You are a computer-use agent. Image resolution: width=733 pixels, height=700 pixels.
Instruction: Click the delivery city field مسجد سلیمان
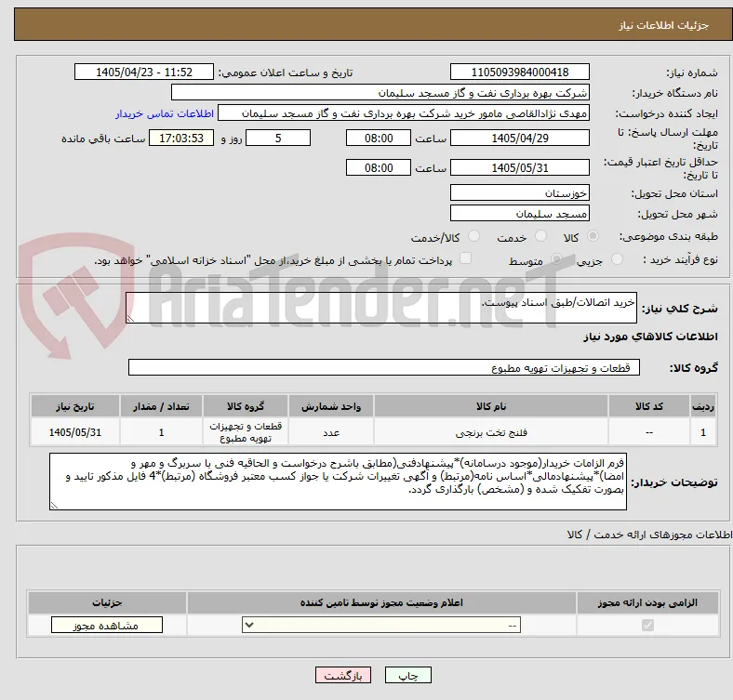click(x=519, y=213)
